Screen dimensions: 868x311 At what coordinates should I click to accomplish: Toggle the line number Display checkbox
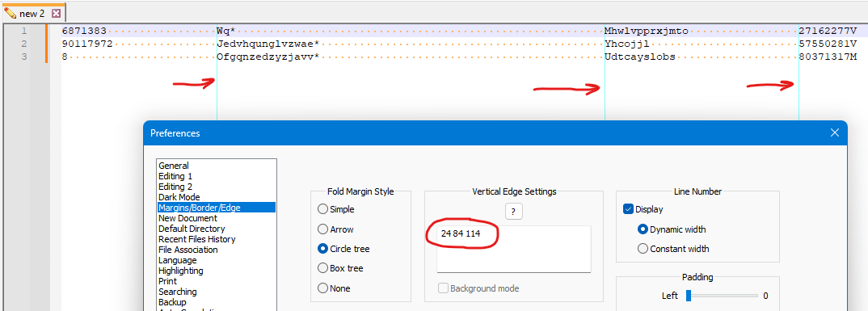click(x=628, y=209)
